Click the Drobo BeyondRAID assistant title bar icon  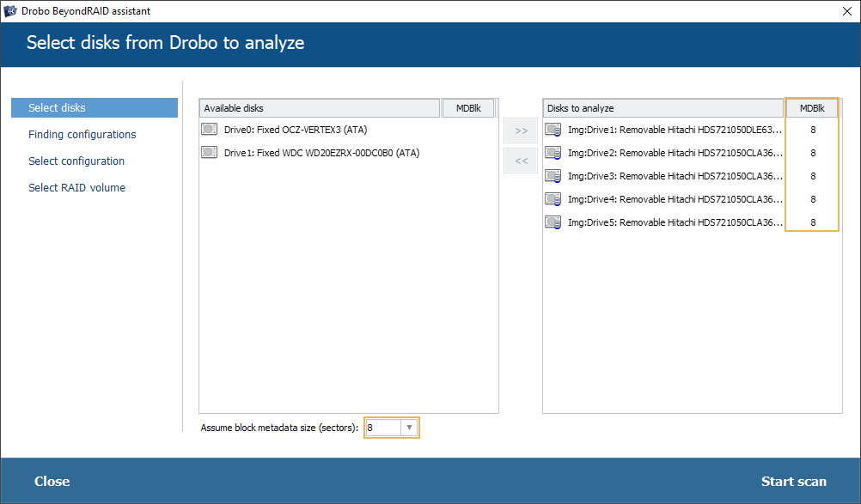point(11,11)
